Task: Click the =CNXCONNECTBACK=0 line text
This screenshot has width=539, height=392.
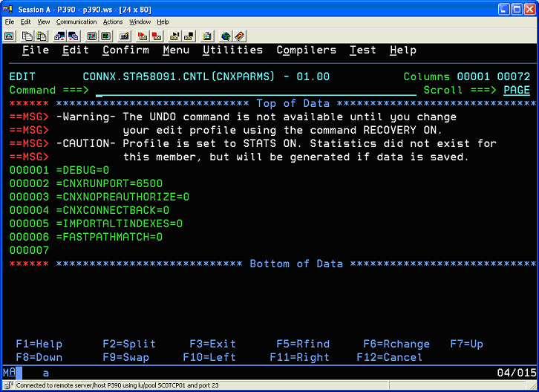Action: tap(113, 210)
